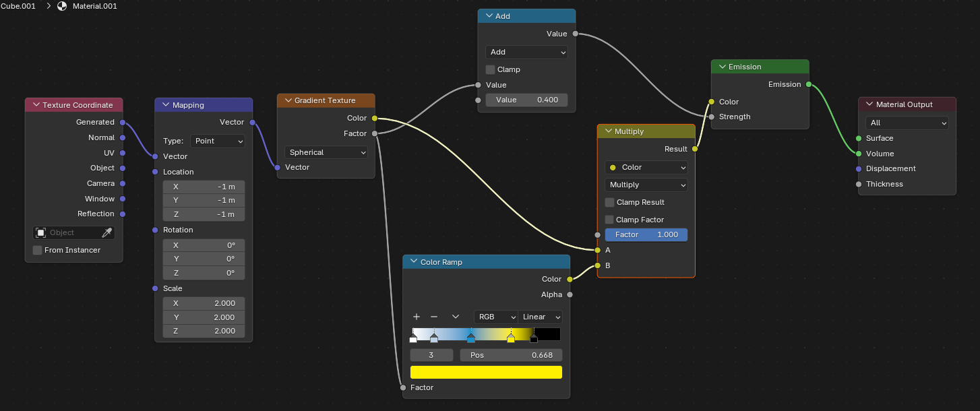Pick object with the eyedropper icon
This screenshot has height=411, width=980.
point(106,232)
